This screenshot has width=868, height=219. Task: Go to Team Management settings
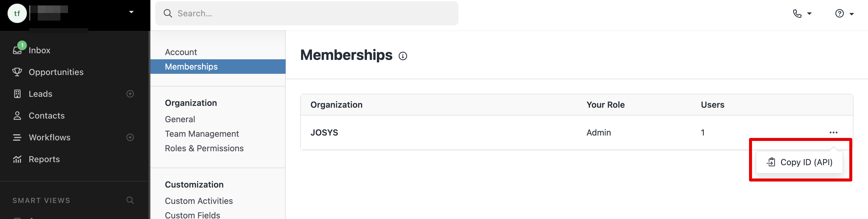201,134
